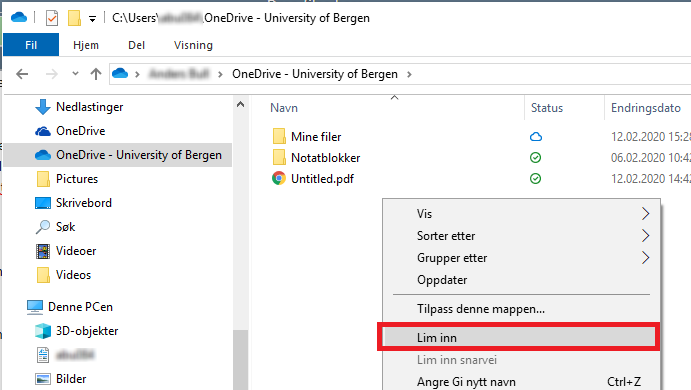Click the navigation pane scrollbar up arrow
The image size is (691, 390).
240,104
